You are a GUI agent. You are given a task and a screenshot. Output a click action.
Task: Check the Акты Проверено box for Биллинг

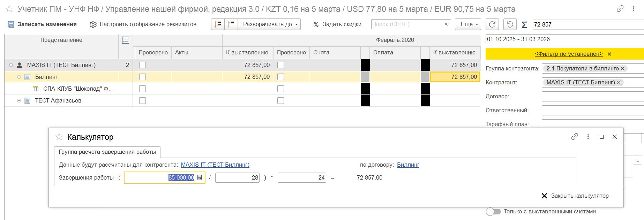click(142, 77)
